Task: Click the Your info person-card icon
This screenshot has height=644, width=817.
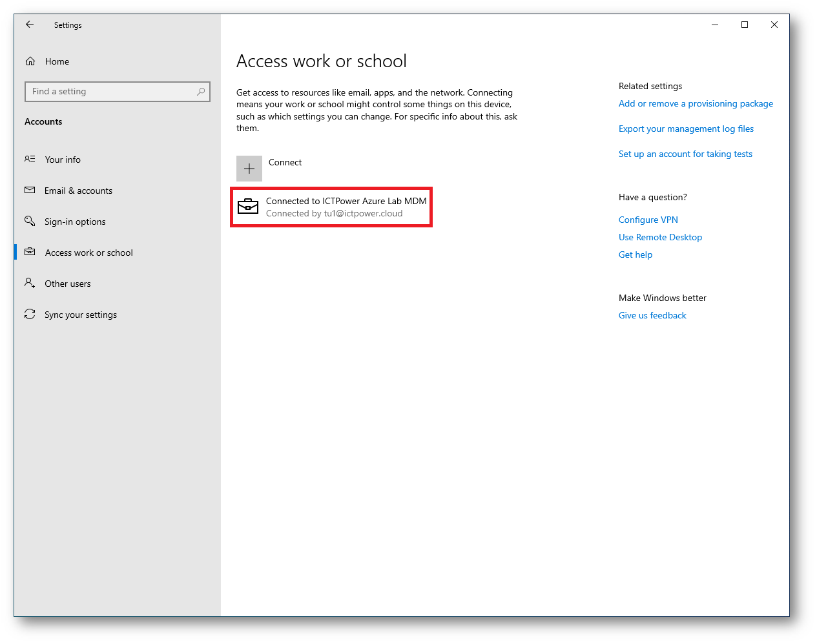Action: 30,159
